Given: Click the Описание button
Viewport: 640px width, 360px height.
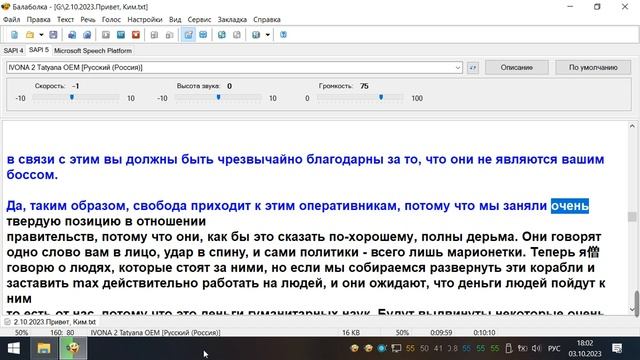Looking at the screenshot, I should click(516, 67).
